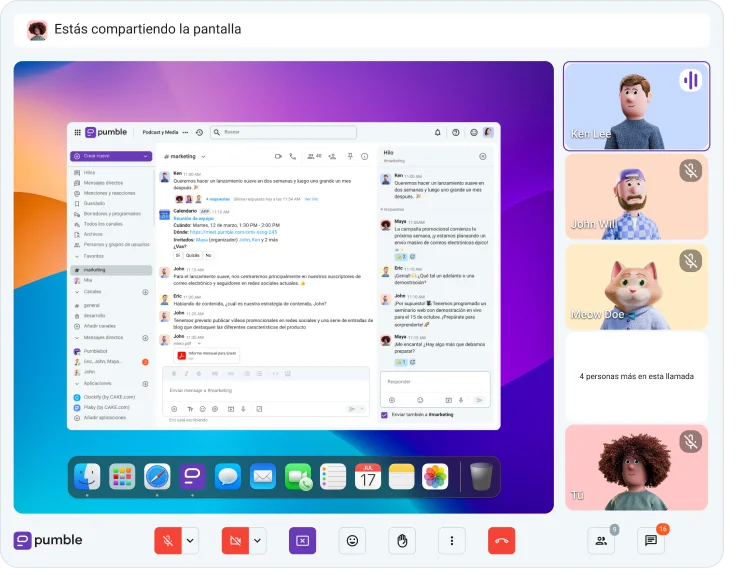Open microphone options chevron next to mic button

pyautogui.click(x=190, y=540)
